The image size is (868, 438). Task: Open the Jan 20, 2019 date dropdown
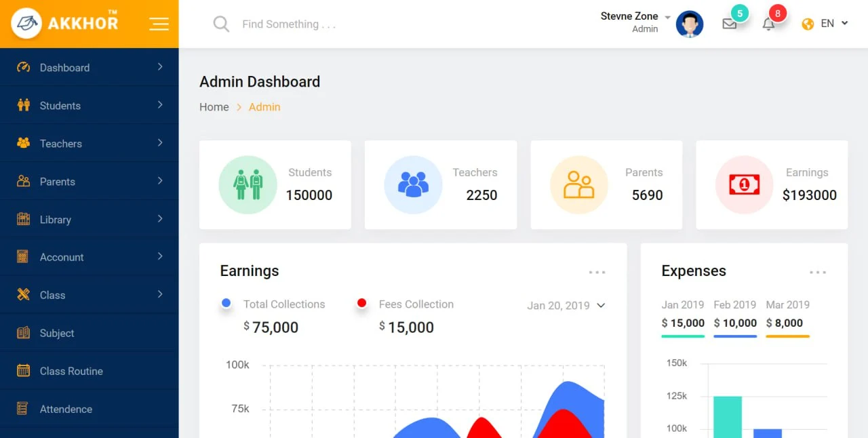(566, 306)
